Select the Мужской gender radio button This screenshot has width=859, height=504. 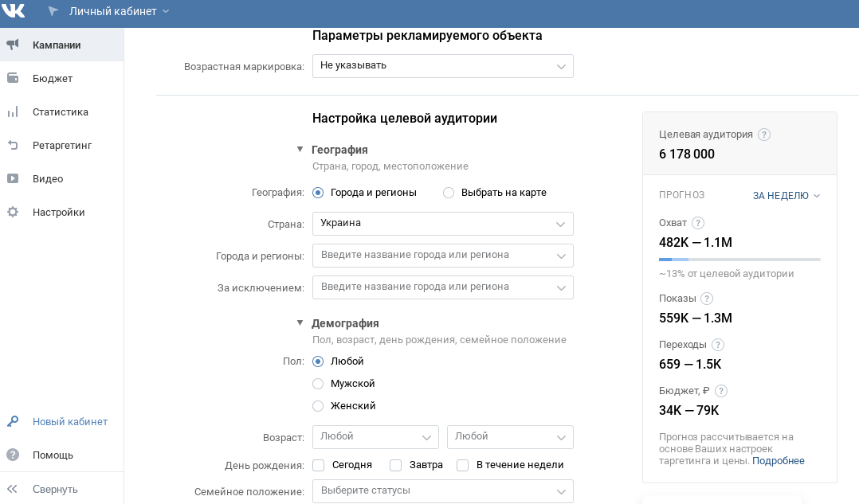318,384
